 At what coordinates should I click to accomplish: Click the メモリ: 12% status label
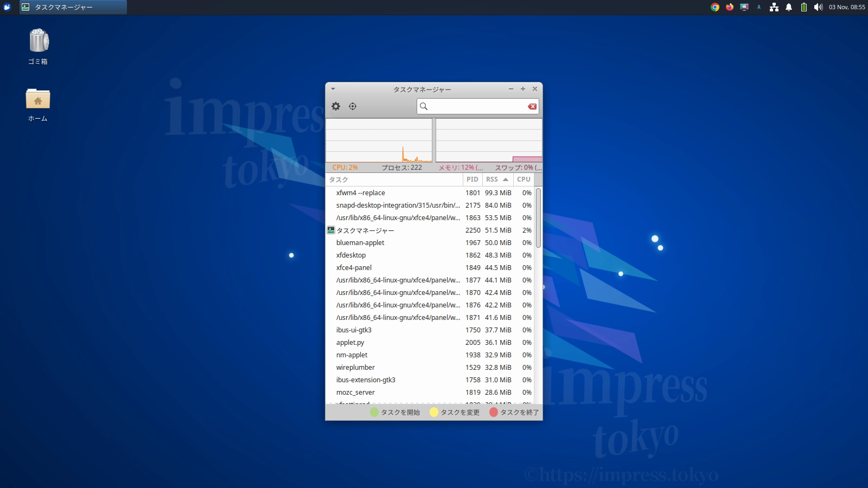point(461,168)
